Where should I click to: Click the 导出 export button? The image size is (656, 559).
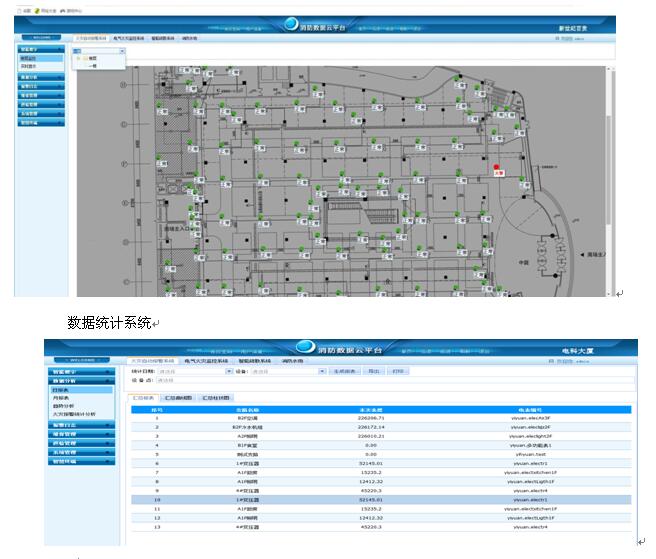click(374, 371)
